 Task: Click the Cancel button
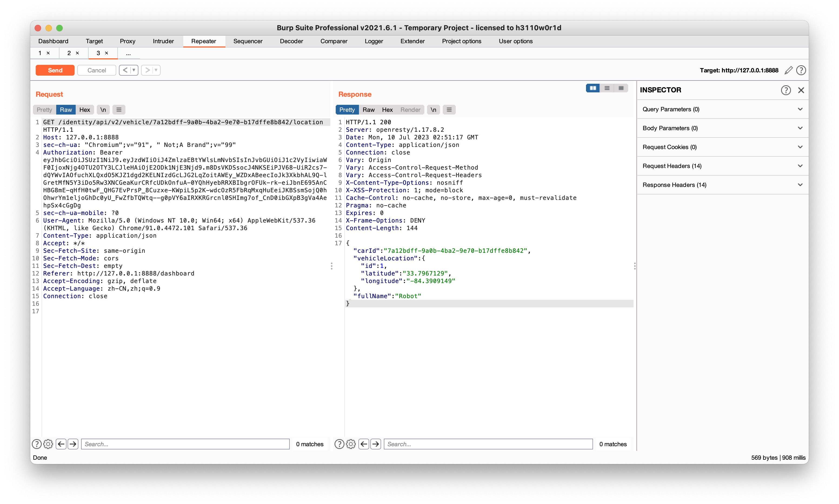96,70
